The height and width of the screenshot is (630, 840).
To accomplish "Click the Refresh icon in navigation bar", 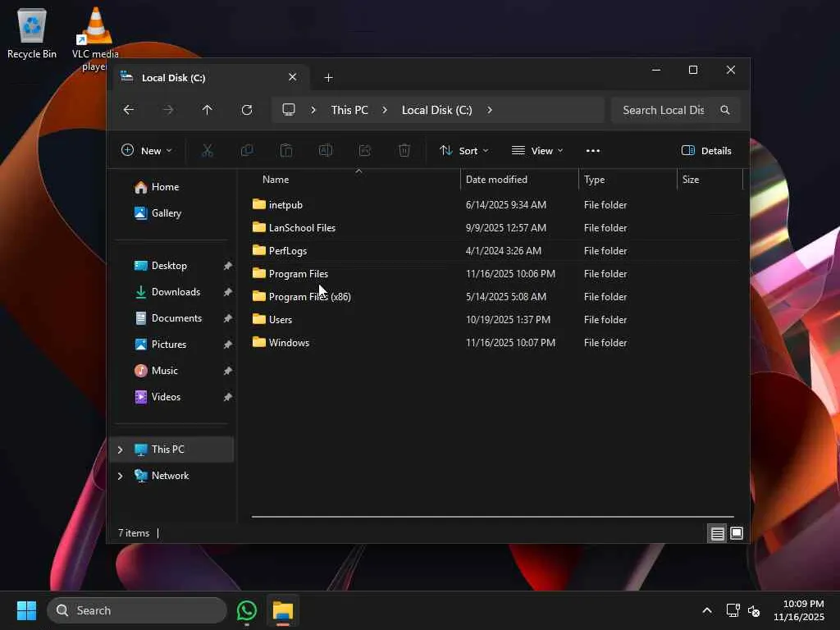I will point(246,110).
